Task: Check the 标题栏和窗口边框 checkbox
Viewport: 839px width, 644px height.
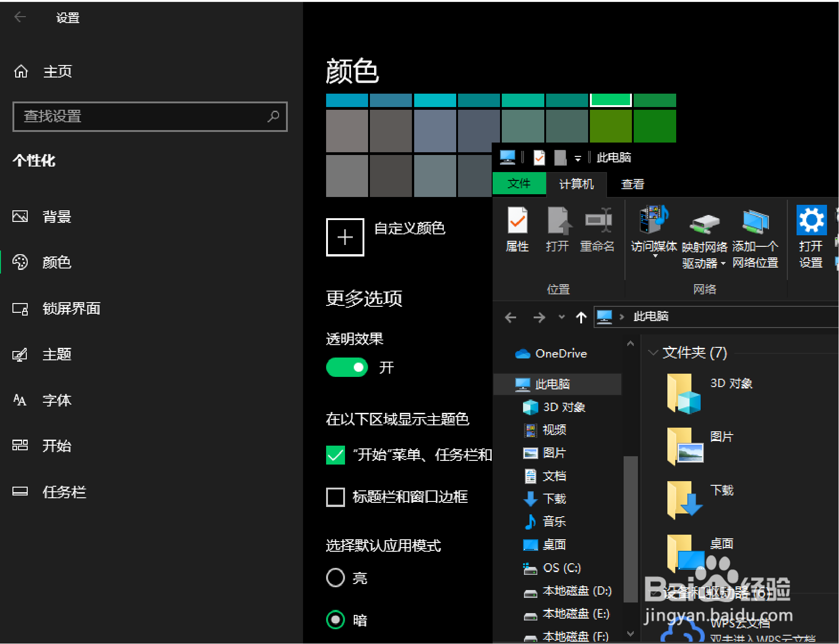Action: 335,498
